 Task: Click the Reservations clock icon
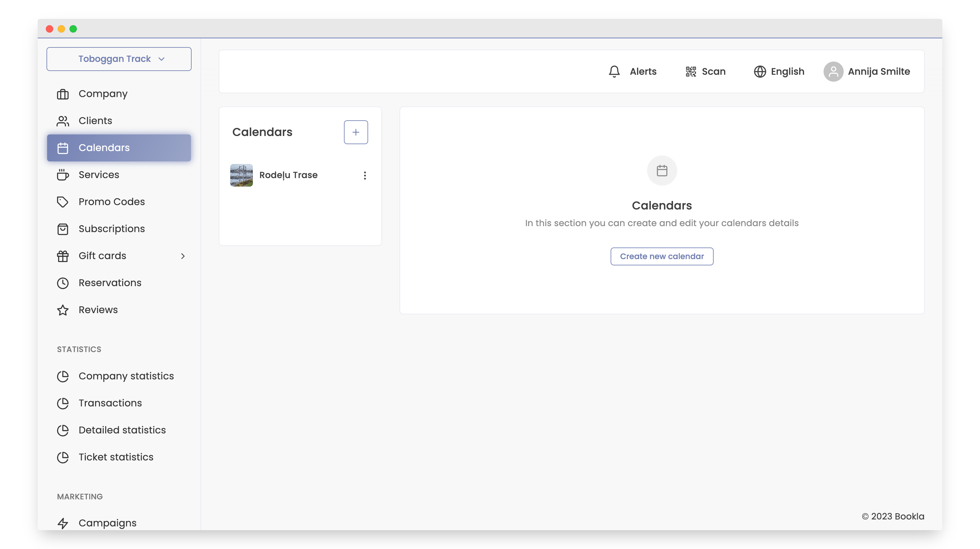[63, 283]
